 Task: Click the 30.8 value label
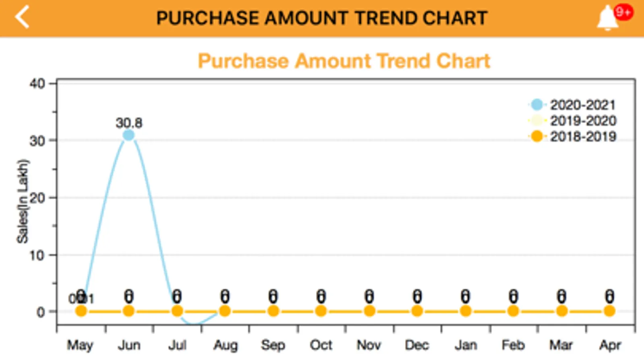129,123
